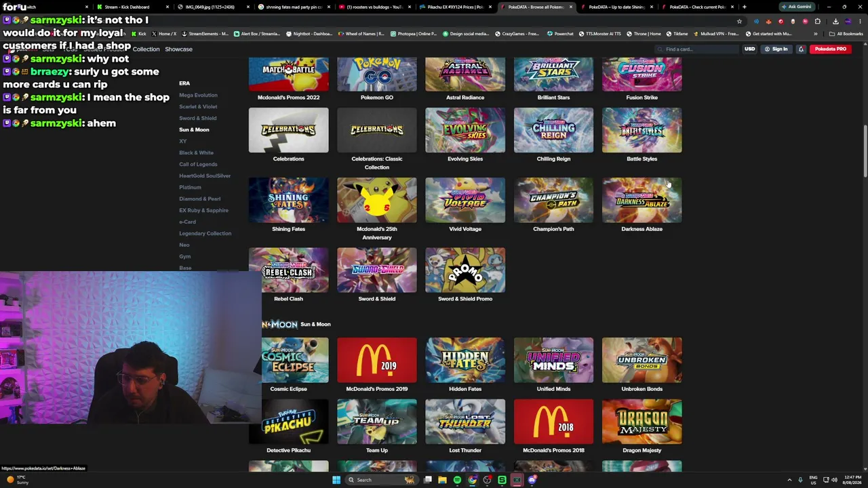The image size is (868, 488).
Task: Open Google Chrome from the taskbar
Action: (473, 480)
